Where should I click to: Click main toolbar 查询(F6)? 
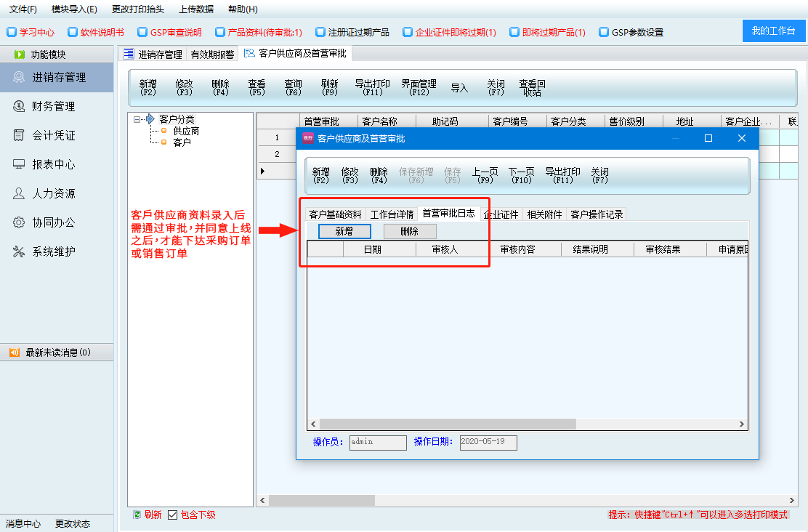[294, 88]
